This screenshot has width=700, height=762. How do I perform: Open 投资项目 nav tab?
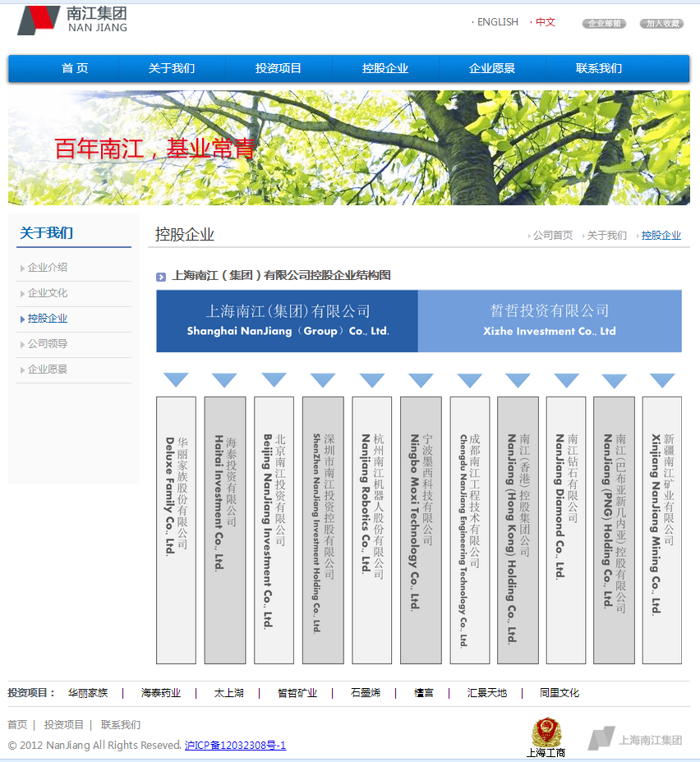[278, 68]
